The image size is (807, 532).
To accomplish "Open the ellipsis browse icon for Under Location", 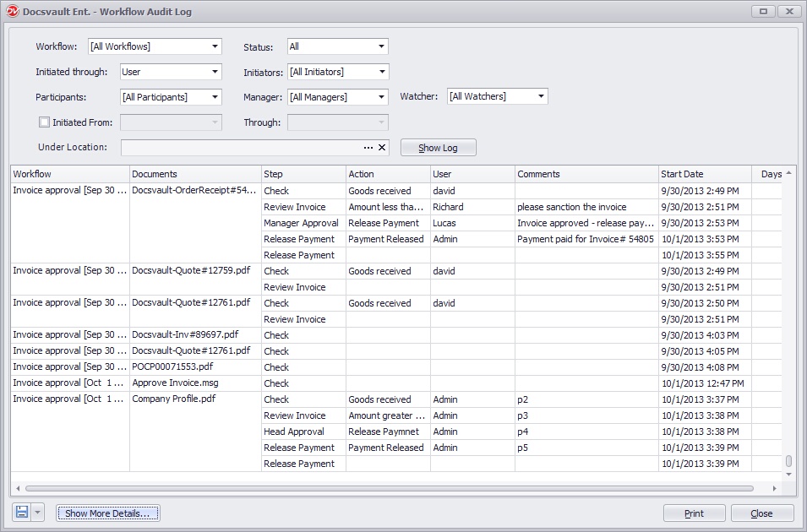I will click(367, 147).
